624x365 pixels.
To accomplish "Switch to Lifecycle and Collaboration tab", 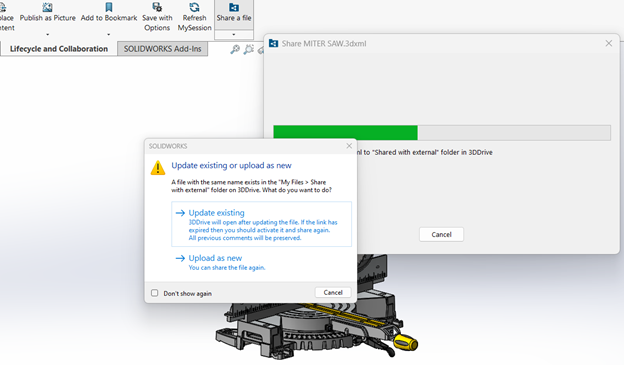I will [59, 49].
